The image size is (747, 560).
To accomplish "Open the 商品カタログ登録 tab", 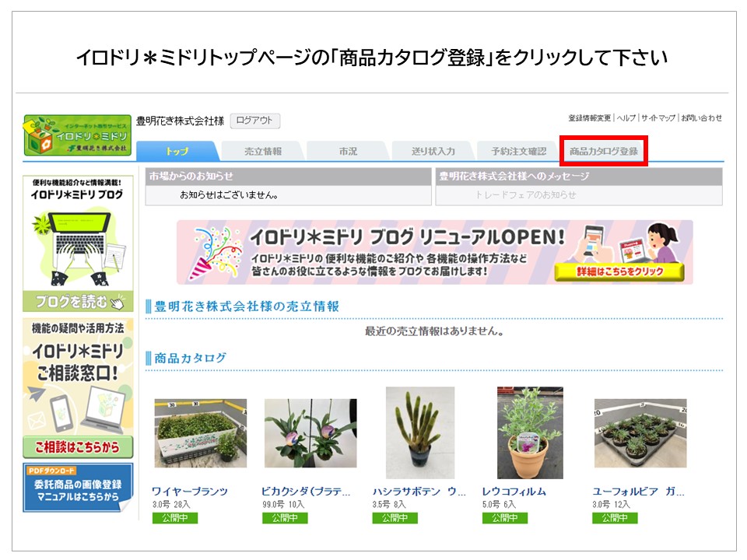I will pyautogui.click(x=603, y=152).
